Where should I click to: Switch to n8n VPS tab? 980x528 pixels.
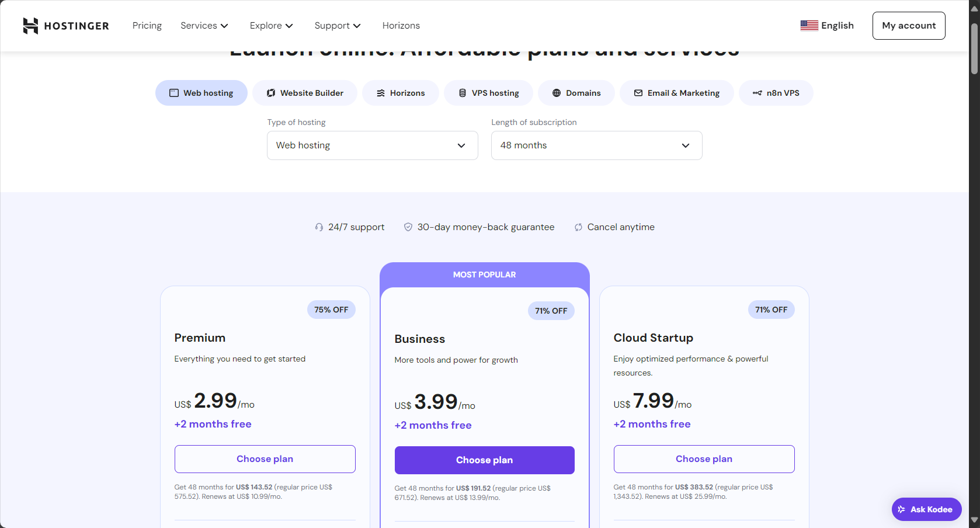pos(776,93)
